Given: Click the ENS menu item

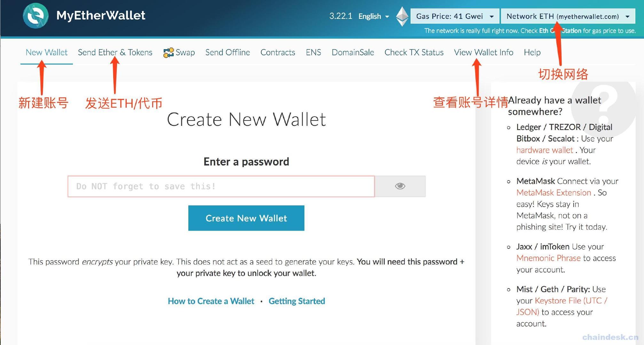Looking at the screenshot, I should pos(313,52).
